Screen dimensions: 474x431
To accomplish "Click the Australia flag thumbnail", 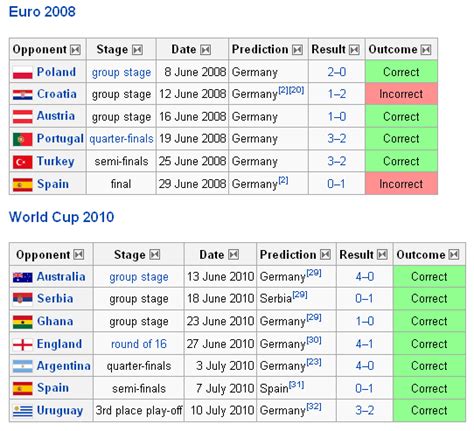I will click(23, 277).
